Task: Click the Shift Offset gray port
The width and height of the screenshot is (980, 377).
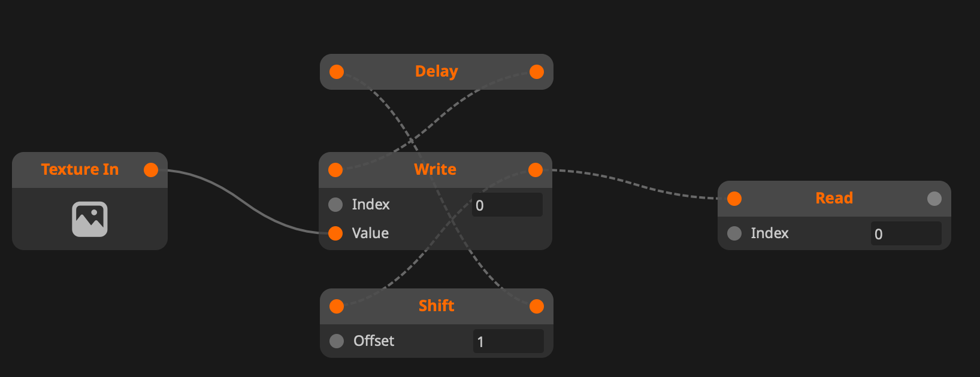Action: point(337,341)
